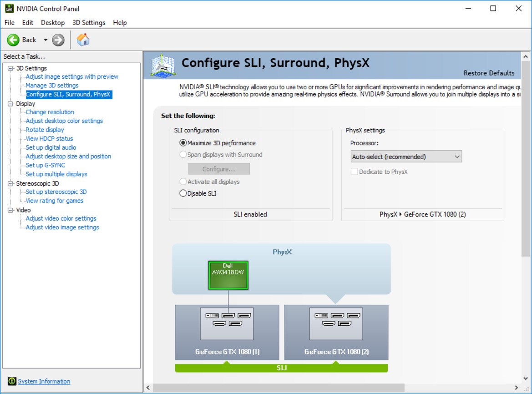This screenshot has width=532, height=394.
Task: Collapse the Video tree node
Action: tap(11, 210)
